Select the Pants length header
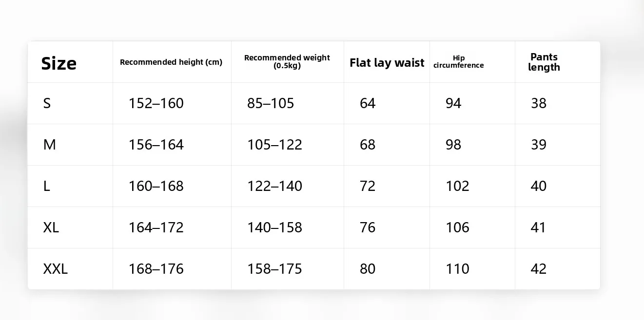Viewport: 644px width, 320px height. [544, 62]
